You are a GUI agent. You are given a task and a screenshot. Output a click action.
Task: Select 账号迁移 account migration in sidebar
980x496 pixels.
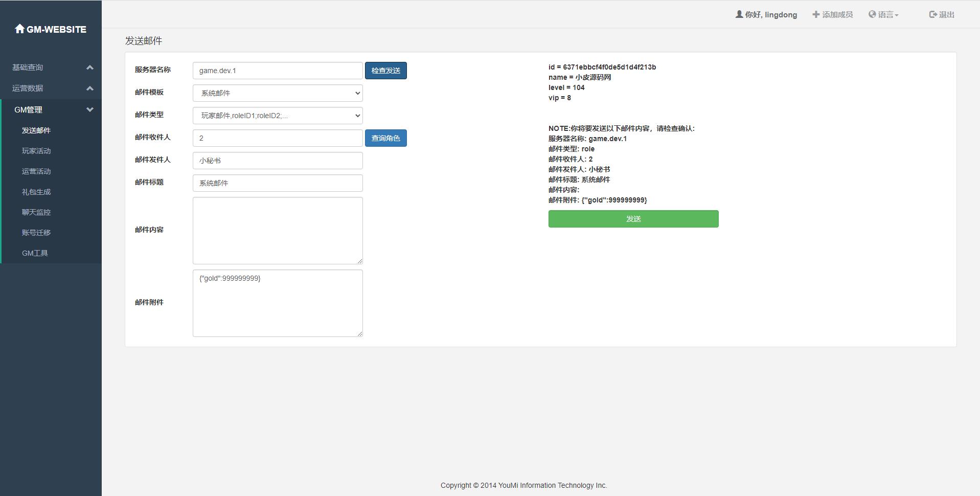point(36,232)
